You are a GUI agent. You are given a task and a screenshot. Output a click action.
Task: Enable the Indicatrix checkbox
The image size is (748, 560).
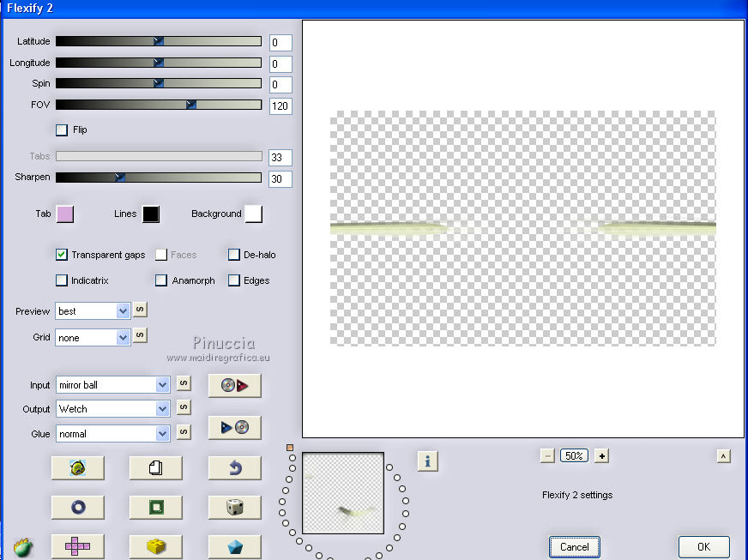62,280
